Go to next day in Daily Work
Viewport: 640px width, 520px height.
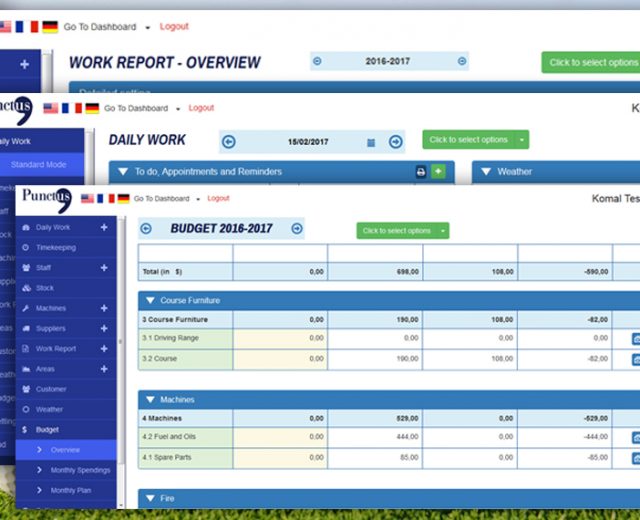pos(396,142)
